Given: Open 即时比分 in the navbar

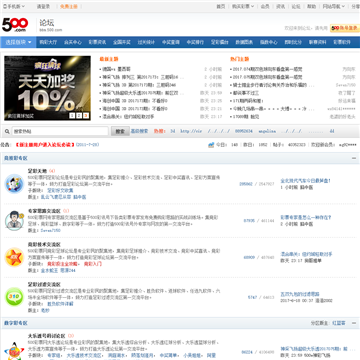Looking at the screenshot, I should click(x=293, y=42).
